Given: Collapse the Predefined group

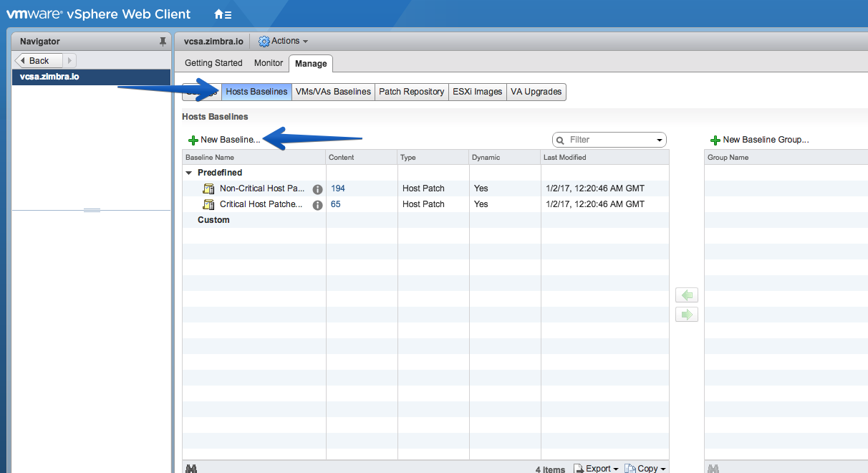Looking at the screenshot, I should pyautogui.click(x=189, y=173).
